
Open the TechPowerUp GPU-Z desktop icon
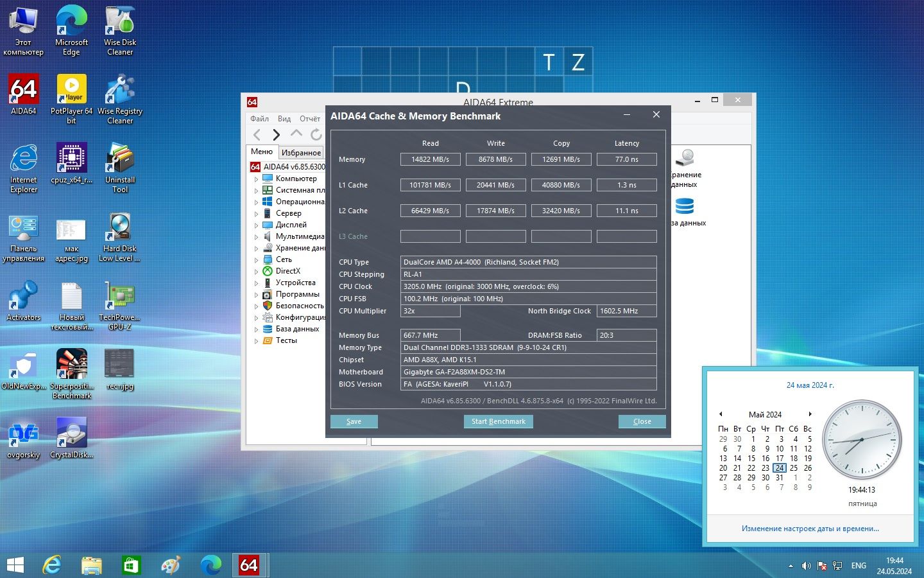[x=119, y=306]
